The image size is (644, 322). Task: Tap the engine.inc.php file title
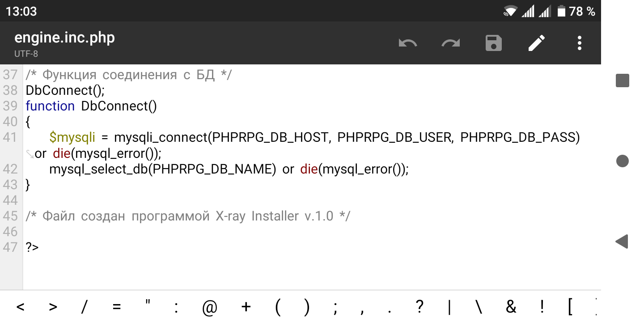64,38
